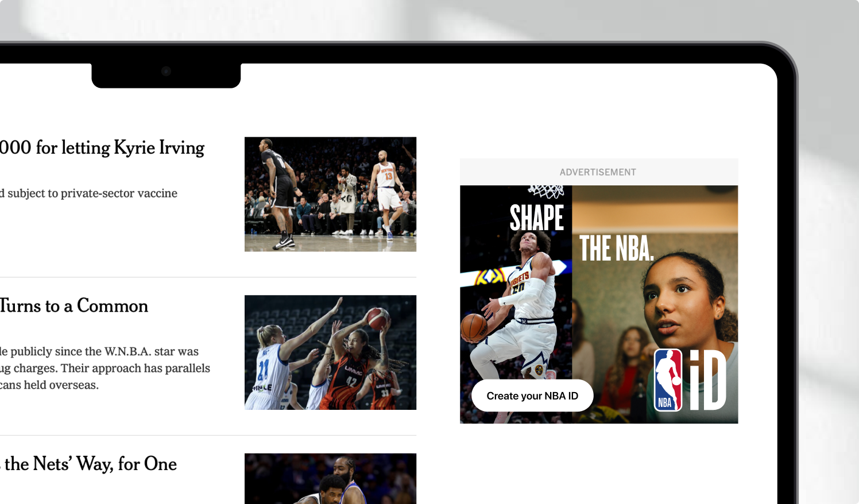Click 'Their approach has parallels' summary line
859x504 pixels.
click(x=105, y=368)
